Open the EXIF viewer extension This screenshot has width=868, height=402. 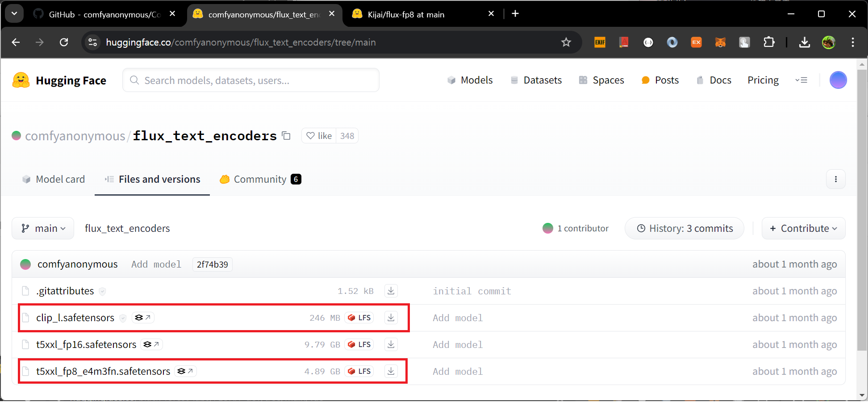(x=600, y=42)
